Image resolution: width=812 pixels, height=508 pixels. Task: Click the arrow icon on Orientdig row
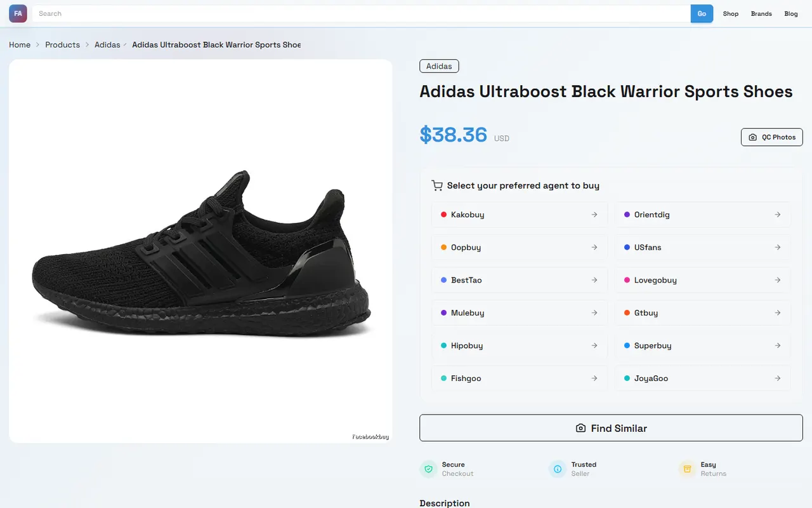tap(778, 215)
